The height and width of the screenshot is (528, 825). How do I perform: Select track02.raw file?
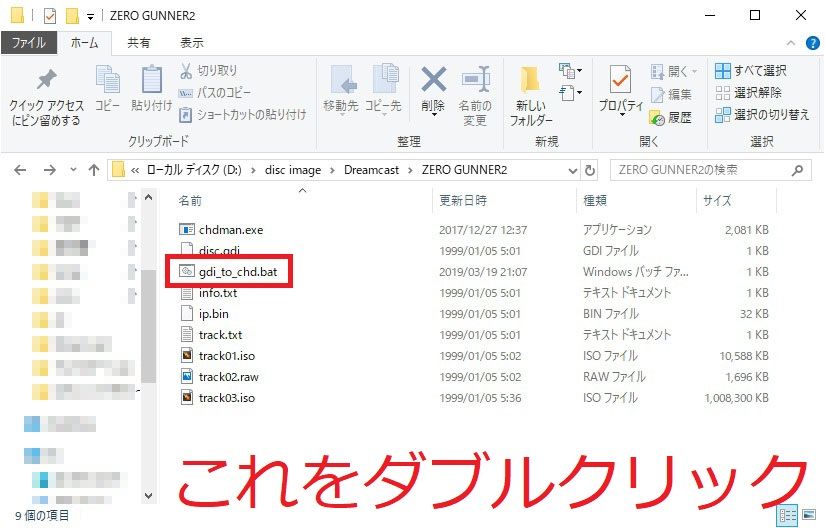(x=219, y=377)
